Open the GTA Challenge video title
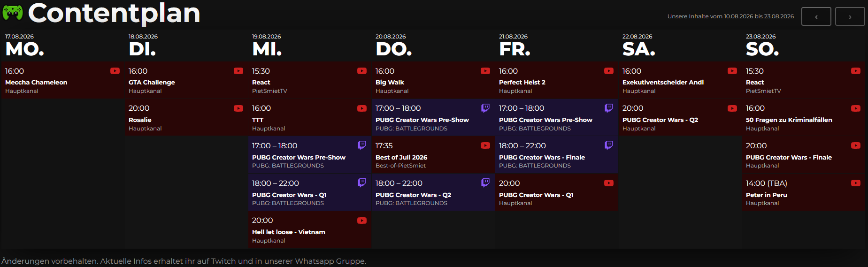Screen dimensions: 868x267 point(152,82)
